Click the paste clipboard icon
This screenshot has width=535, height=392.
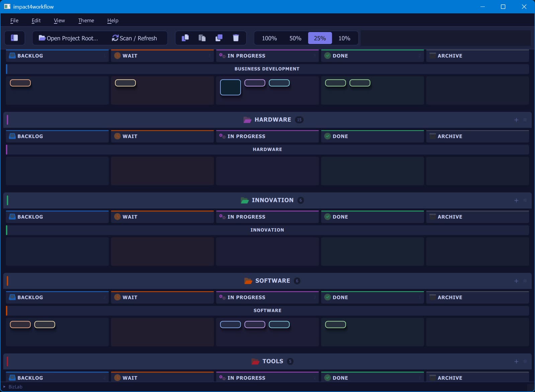tap(202, 38)
